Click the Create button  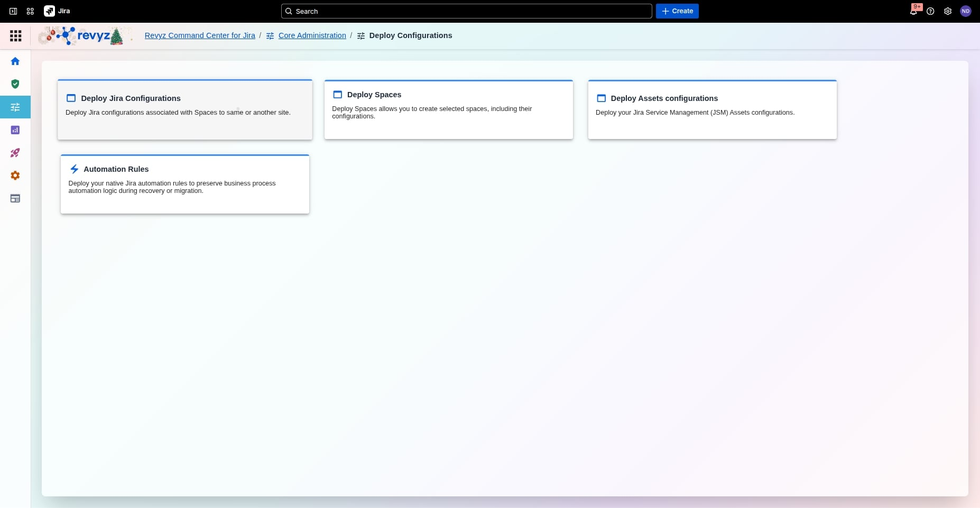[677, 11]
